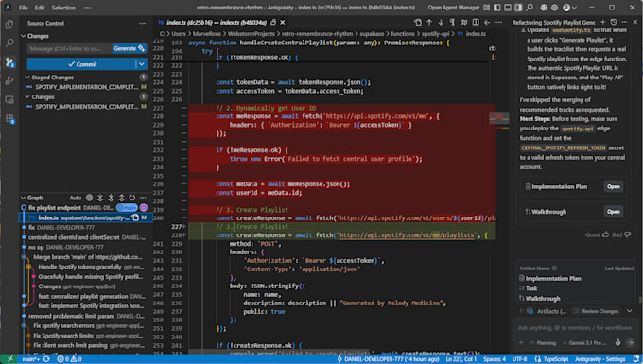The height and width of the screenshot is (364, 643).
Task: Click open-file icon on index.ts graph row
Action: (135, 217)
